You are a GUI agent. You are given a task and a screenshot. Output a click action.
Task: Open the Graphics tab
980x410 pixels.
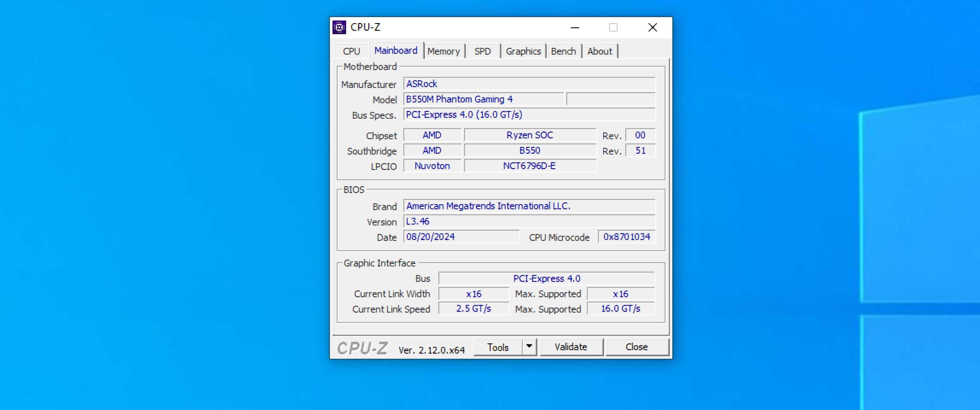coord(523,51)
